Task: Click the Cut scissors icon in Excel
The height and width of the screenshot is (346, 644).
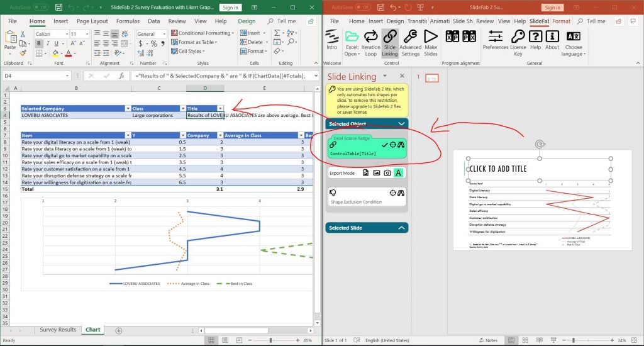Action: 23,34
